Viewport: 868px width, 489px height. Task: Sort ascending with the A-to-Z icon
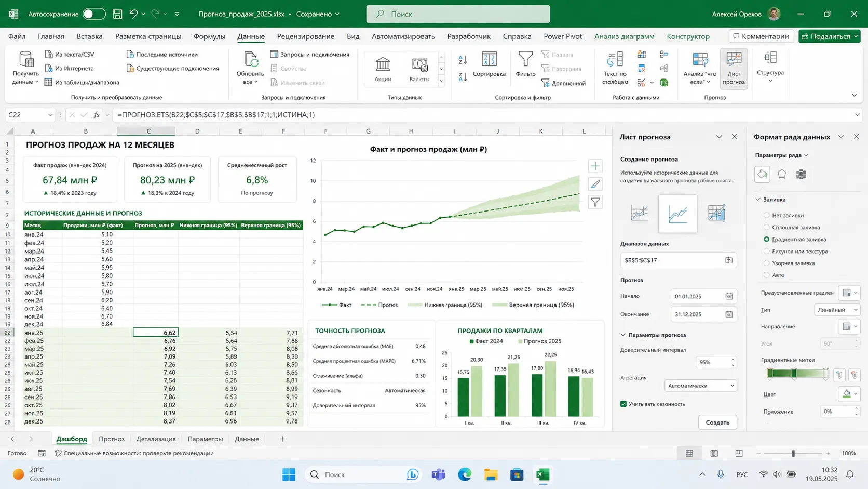pos(463,60)
